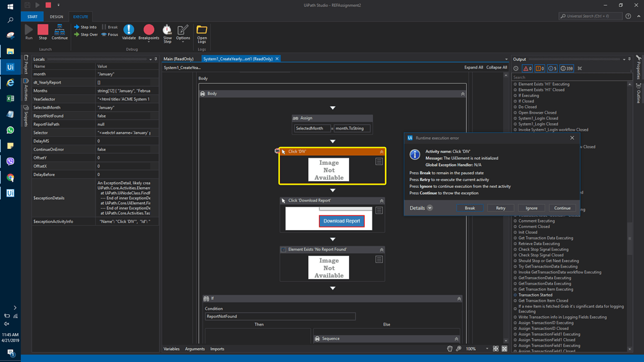Switch to Main (ReadOnly) tab
Viewport: 644px width, 362px height.
pyautogui.click(x=179, y=59)
